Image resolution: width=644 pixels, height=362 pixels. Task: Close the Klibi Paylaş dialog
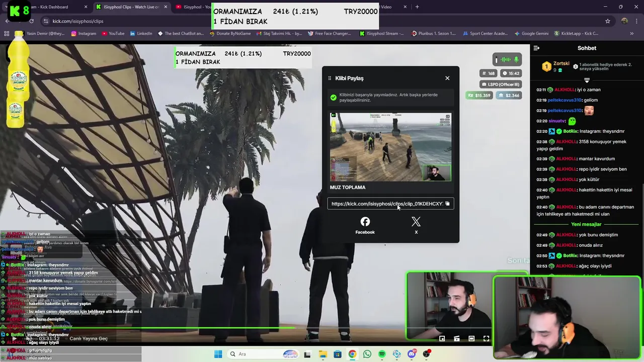point(447,78)
